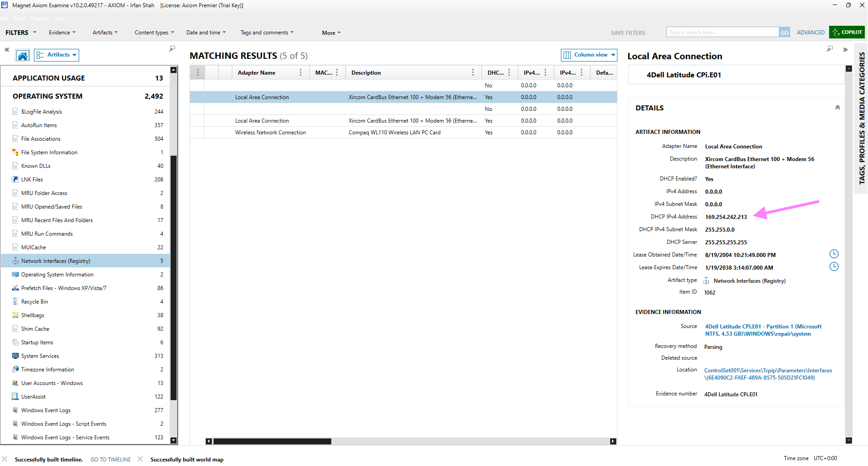Screen dimensions: 868x466
Task: Expand the right details pane chevrons
Action: (x=845, y=50)
